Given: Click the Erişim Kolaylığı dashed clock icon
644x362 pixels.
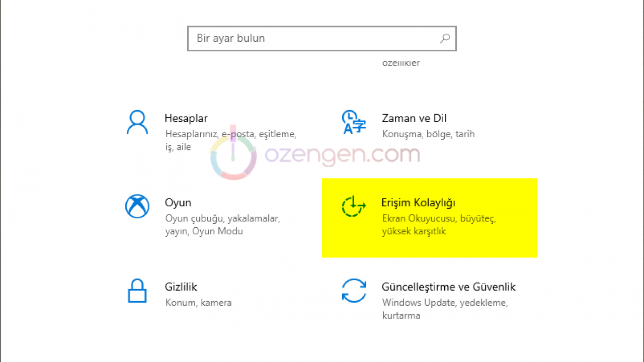Looking at the screenshot, I should point(354,206).
